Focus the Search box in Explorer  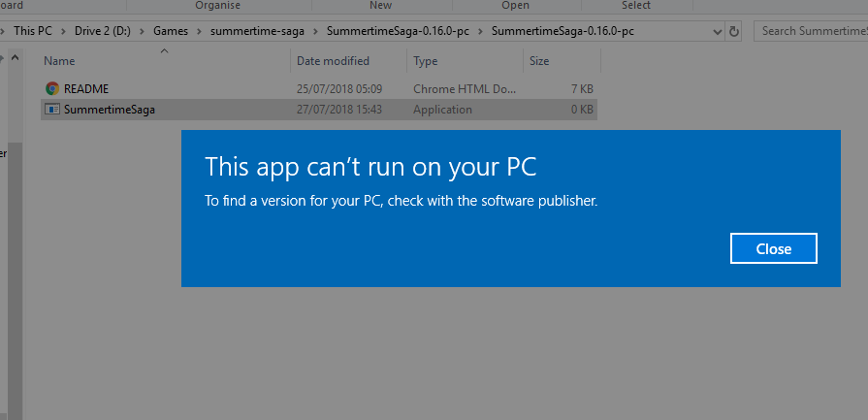coord(811,31)
